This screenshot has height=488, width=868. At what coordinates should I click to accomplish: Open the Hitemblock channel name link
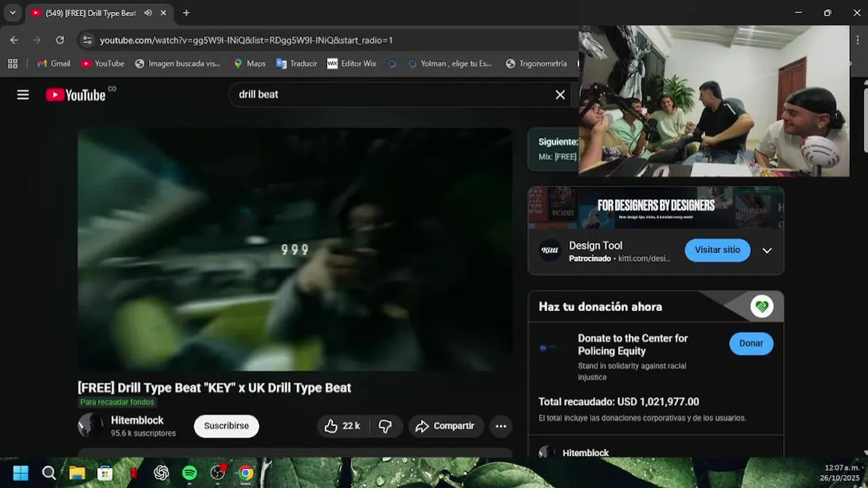137,420
